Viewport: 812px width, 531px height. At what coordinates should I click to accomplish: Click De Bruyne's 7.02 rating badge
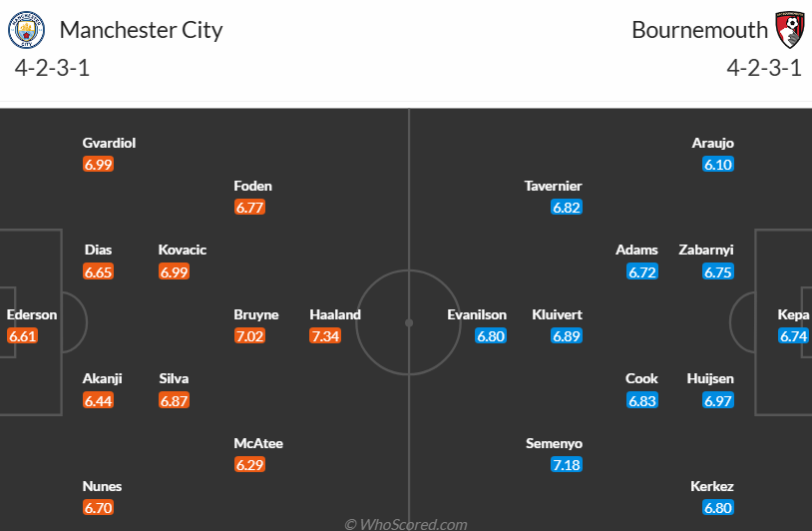click(x=249, y=336)
